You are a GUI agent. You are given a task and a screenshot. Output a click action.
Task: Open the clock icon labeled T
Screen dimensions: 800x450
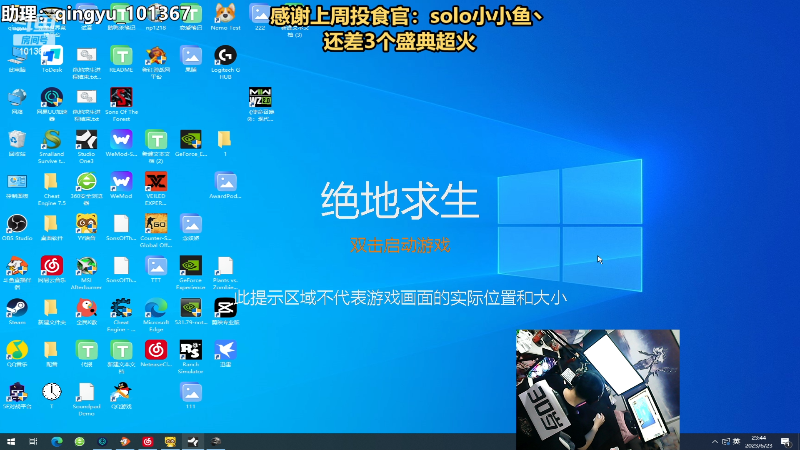52,396
